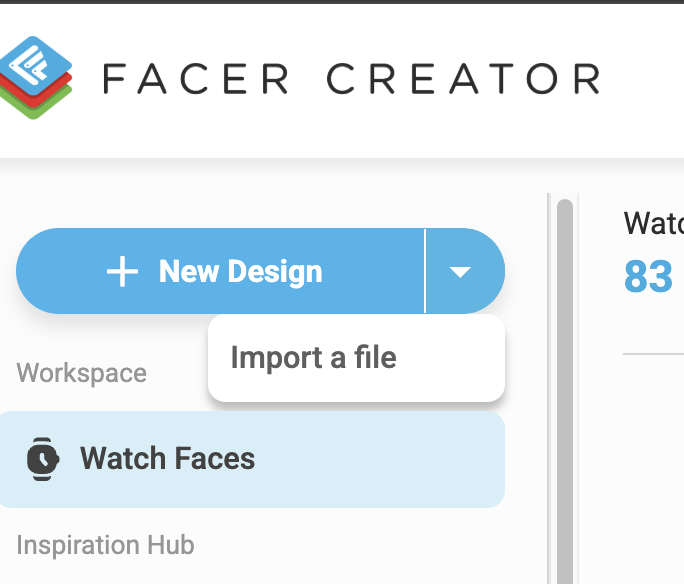Click the truncated "Watc" heading above 83
The height and width of the screenshot is (584, 684).
tap(653, 223)
